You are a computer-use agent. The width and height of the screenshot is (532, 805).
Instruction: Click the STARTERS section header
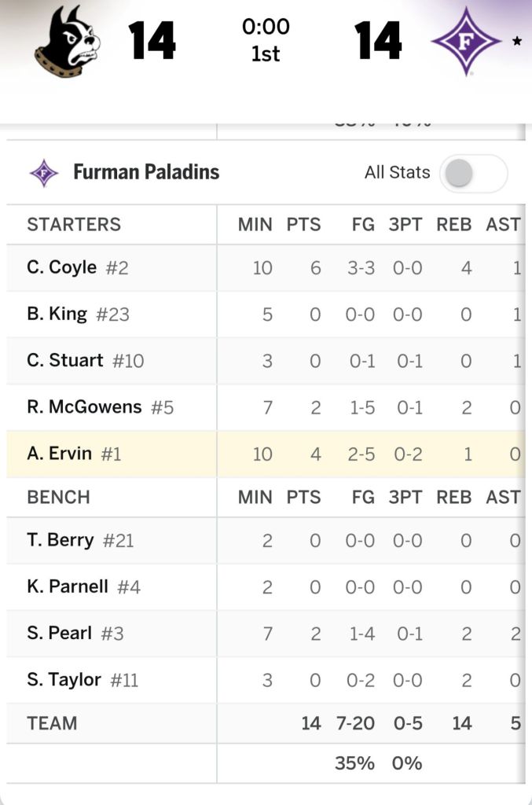coord(74,224)
